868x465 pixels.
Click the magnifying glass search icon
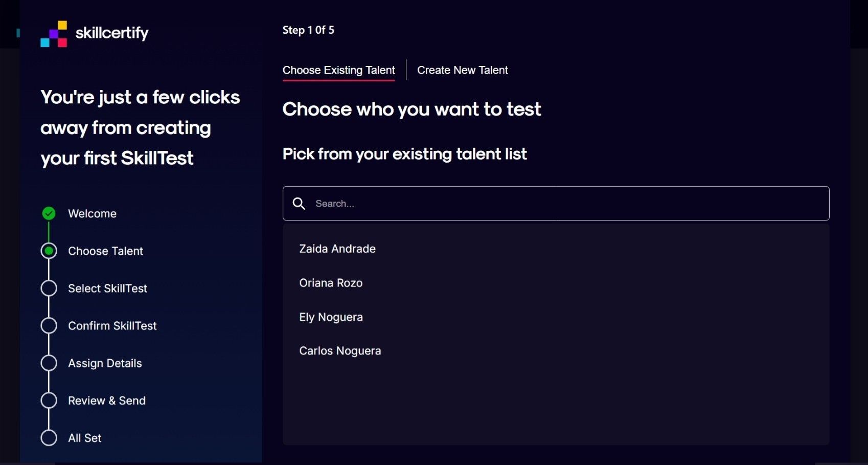tap(299, 204)
